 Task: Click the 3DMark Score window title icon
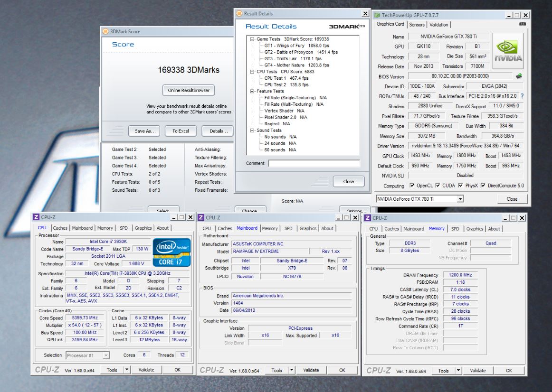tap(105, 31)
